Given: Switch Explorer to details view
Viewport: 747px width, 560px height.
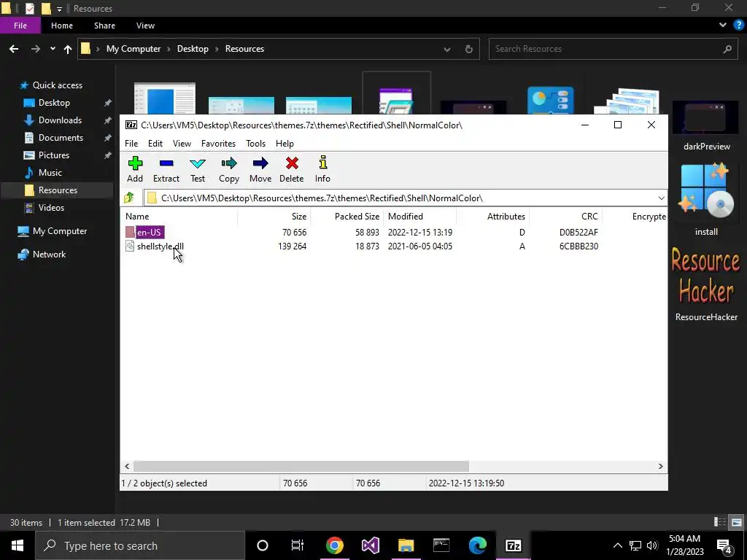Looking at the screenshot, I should 720,522.
